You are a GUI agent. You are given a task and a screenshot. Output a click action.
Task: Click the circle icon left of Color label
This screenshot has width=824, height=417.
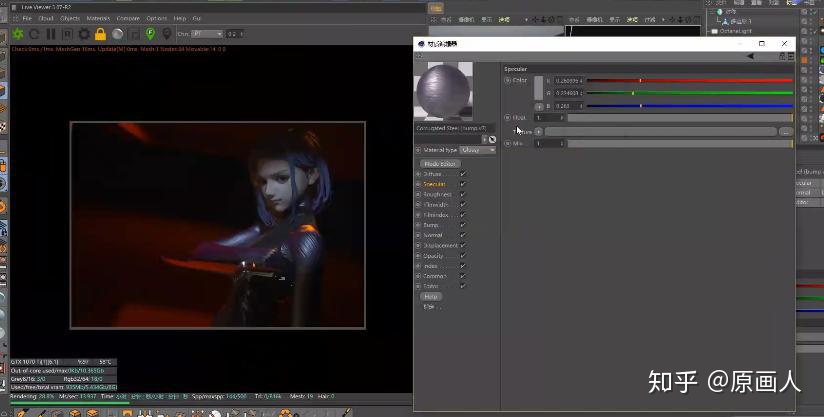(508, 80)
